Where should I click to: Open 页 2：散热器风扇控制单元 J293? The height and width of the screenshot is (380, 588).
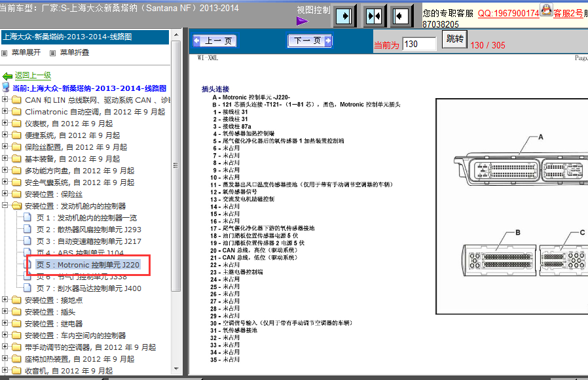tap(89, 230)
